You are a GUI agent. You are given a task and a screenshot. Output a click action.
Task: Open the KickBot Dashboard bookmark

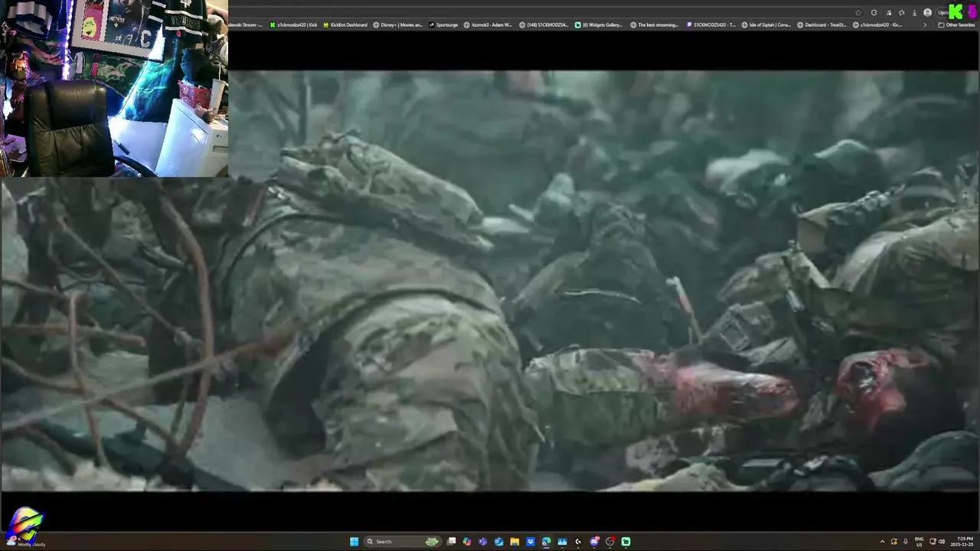pos(345,24)
